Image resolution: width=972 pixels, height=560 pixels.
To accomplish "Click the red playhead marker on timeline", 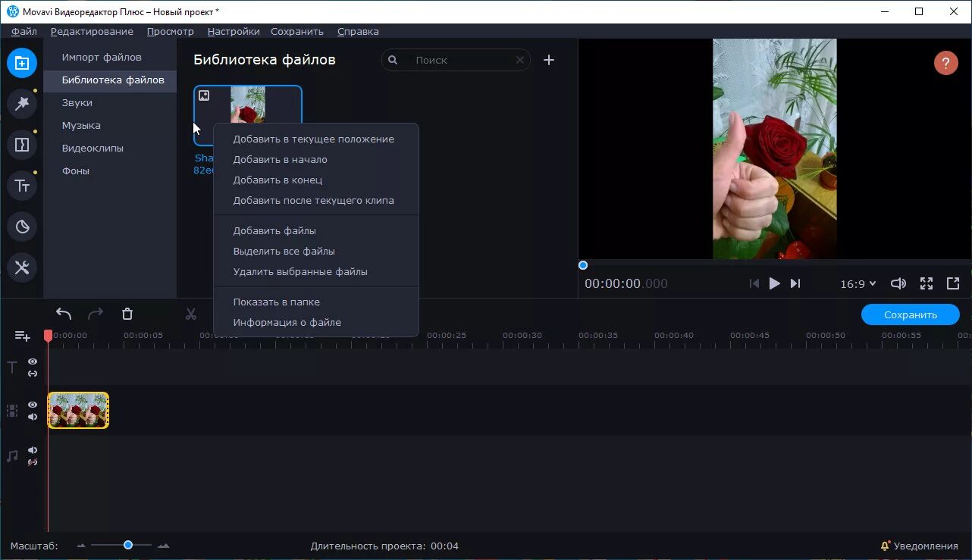I will [x=48, y=335].
